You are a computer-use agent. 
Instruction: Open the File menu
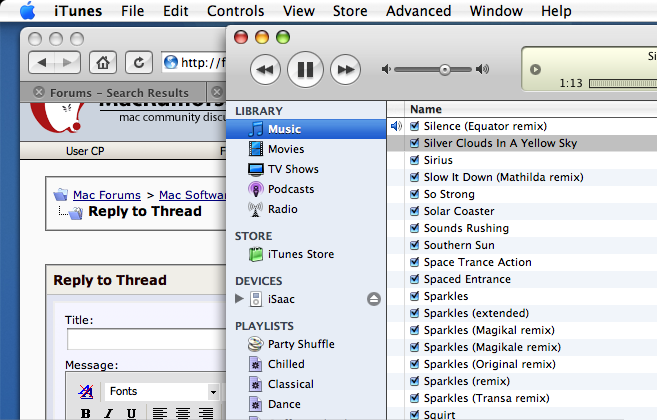(132, 11)
